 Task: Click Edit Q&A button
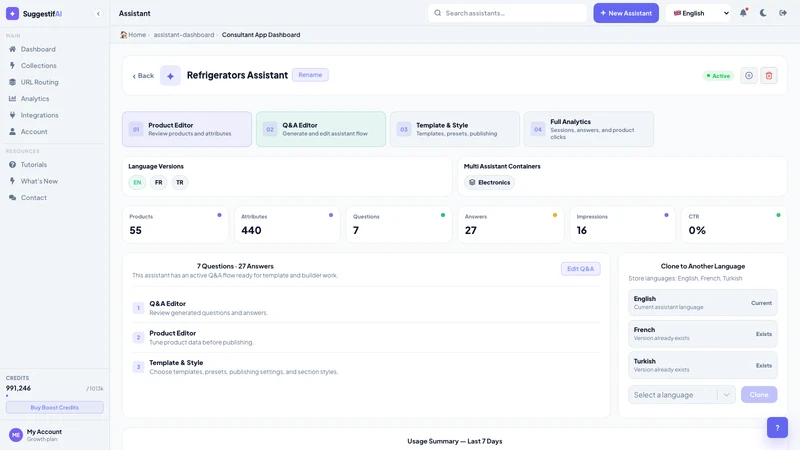point(581,269)
